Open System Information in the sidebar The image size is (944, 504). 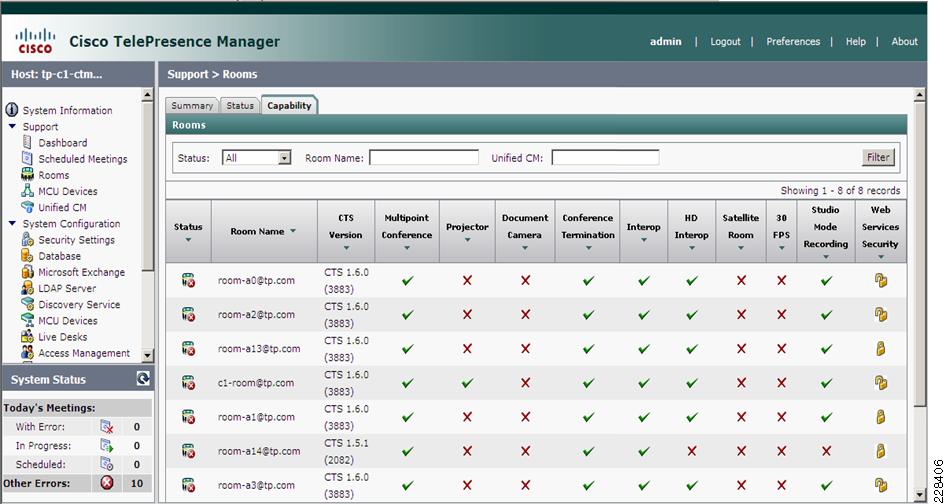click(x=67, y=110)
